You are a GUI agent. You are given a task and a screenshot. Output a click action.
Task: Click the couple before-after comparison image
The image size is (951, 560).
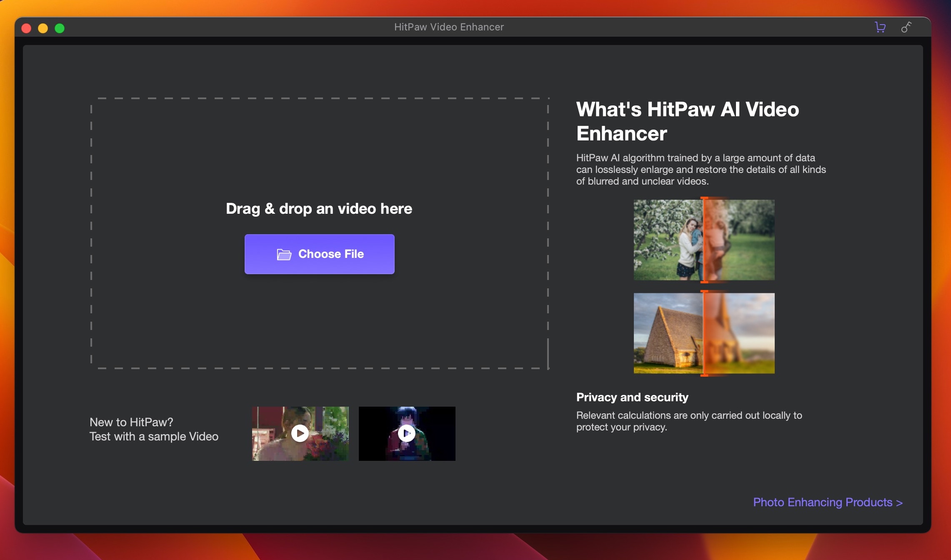click(704, 240)
